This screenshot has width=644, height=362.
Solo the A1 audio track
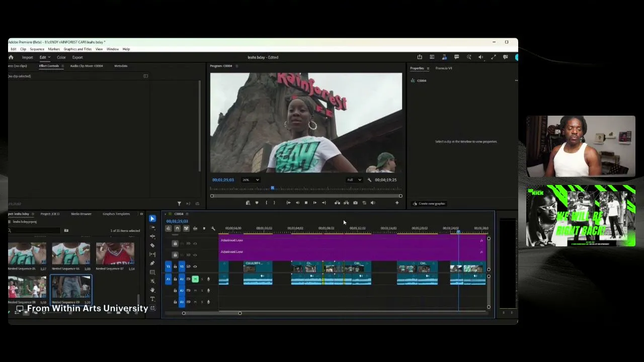(x=202, y=279)
